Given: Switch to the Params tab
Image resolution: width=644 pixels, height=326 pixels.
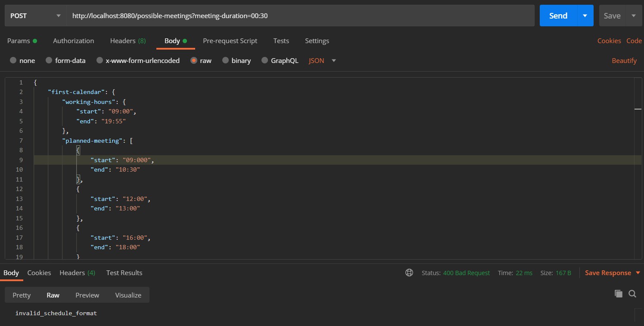Looking at the screenshot, I should click(22, 41).
